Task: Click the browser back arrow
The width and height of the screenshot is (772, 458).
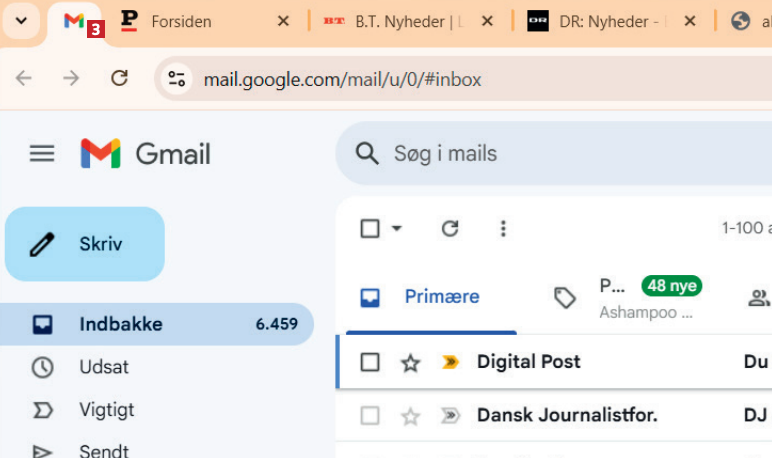Action: coord(24,78)
